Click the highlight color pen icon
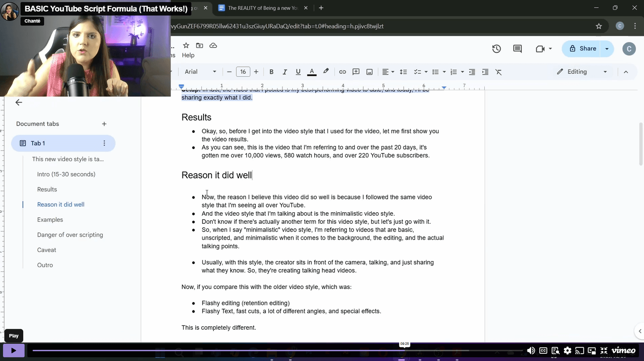The height and width of the screenshot is (361, 644). click(x=326, y=72)
